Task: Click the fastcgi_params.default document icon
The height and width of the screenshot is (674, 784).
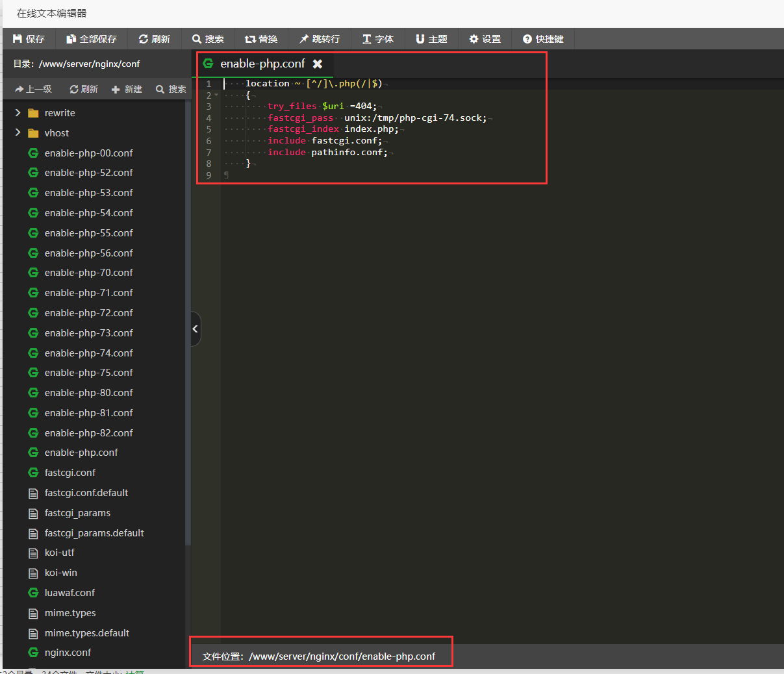Action: [33, 534]
